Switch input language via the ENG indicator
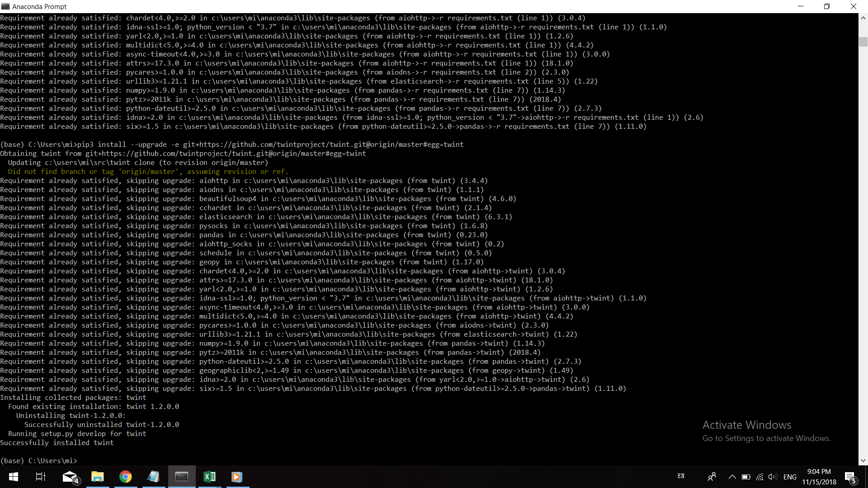 coord(789,477)
